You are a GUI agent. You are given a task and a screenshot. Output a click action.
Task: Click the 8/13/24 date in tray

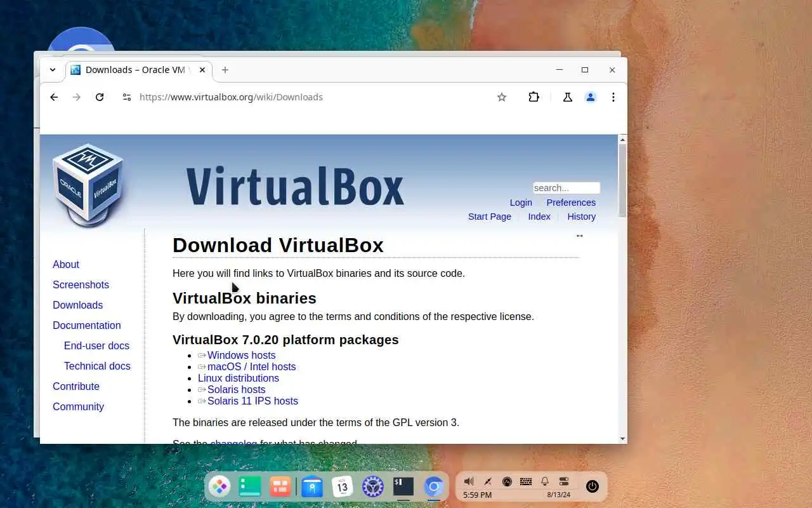point(559,495)
